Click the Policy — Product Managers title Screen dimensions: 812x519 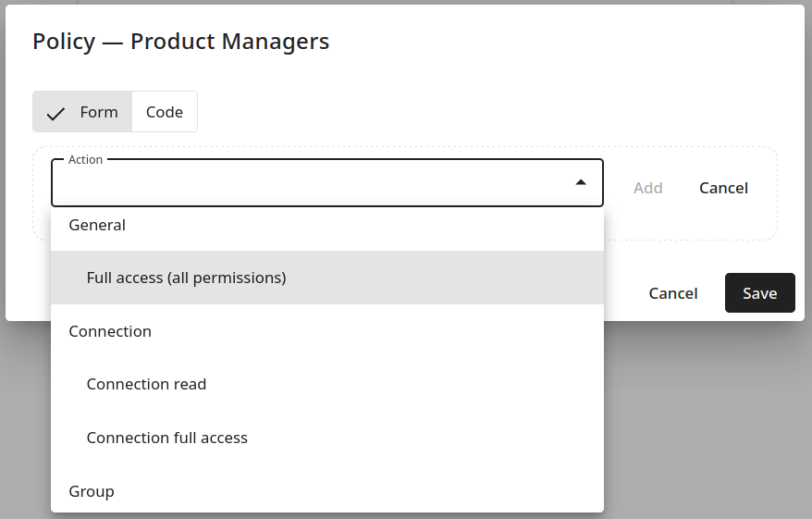[x=181, y=42]
